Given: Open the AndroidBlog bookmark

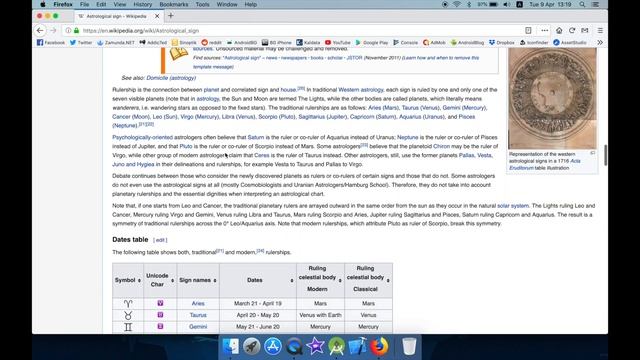Looking at the screenshot, I should [x=467, y=42].
